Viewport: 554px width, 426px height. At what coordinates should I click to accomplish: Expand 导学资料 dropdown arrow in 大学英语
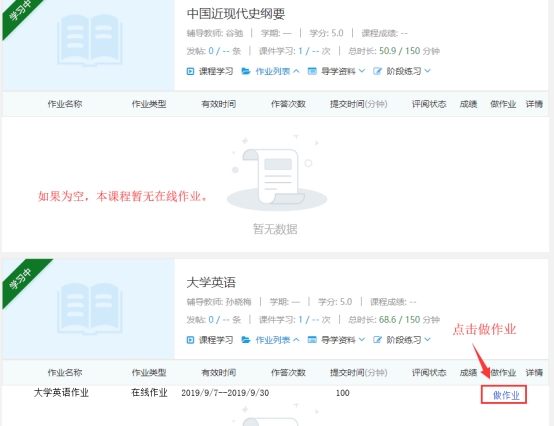[361, 339]
